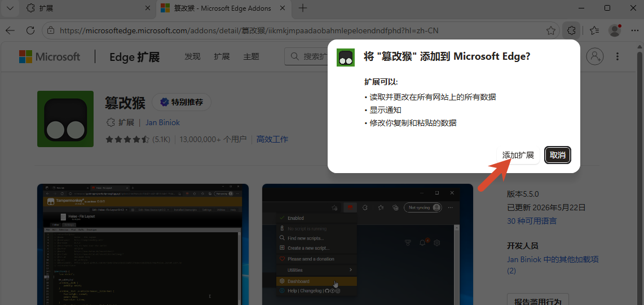
Task: Open the vertical dots menu on the Addons page
Action: pyautogui.click(x=617, y=56)
